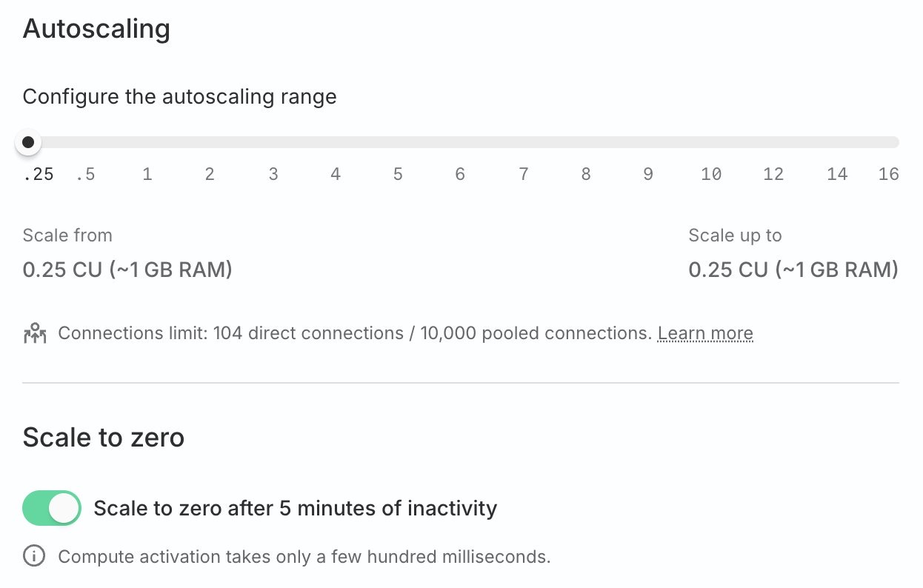Set autoscaling slider to 9 CU
Viewport: 923px width, 588px height.
[x=648, y=142]
